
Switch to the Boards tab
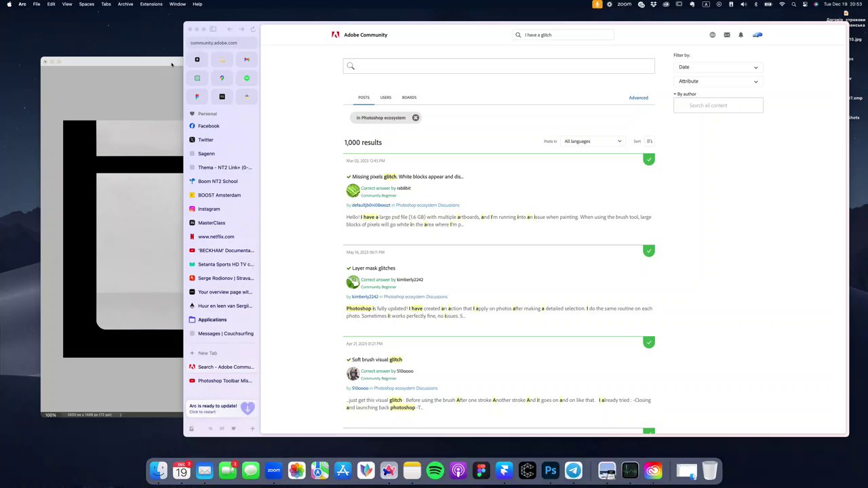[x=409, y=98]
